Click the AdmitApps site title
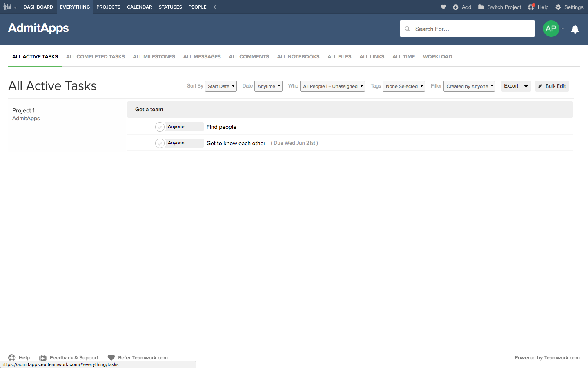The height and width of the screenshot is (368, 588). 38,28
